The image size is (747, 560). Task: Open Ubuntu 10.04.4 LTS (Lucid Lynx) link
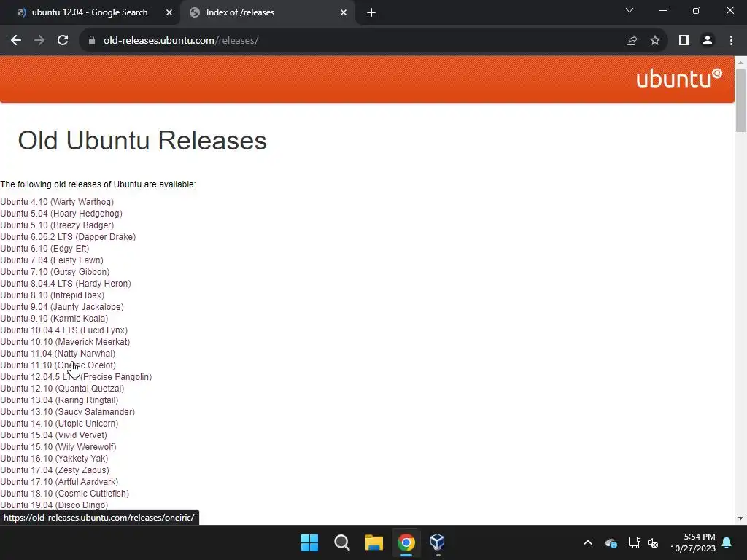[64, 330]
